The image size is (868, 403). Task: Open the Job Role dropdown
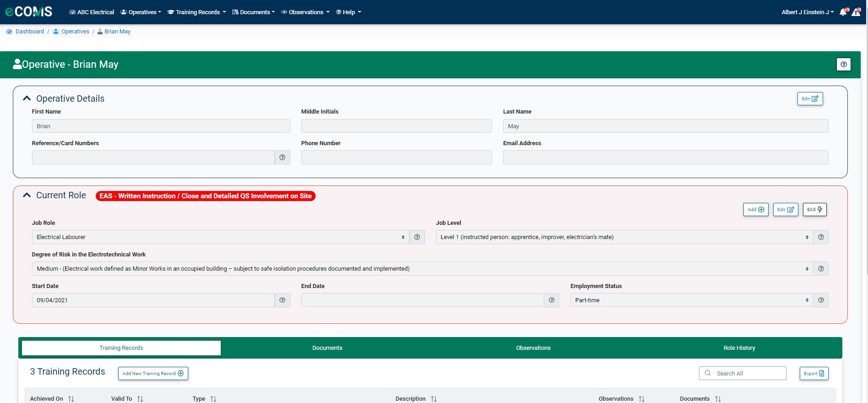220,237
